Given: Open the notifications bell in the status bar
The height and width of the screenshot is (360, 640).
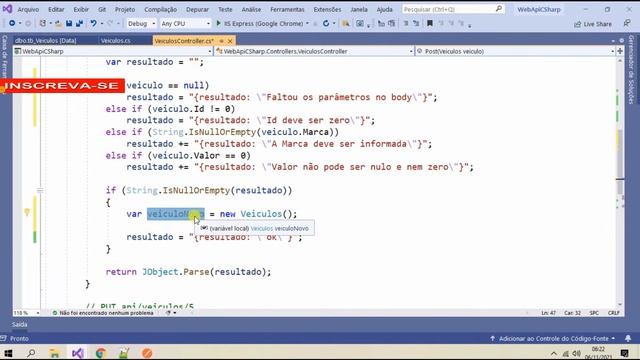Looking at the screenshot, I should [628, 338].
